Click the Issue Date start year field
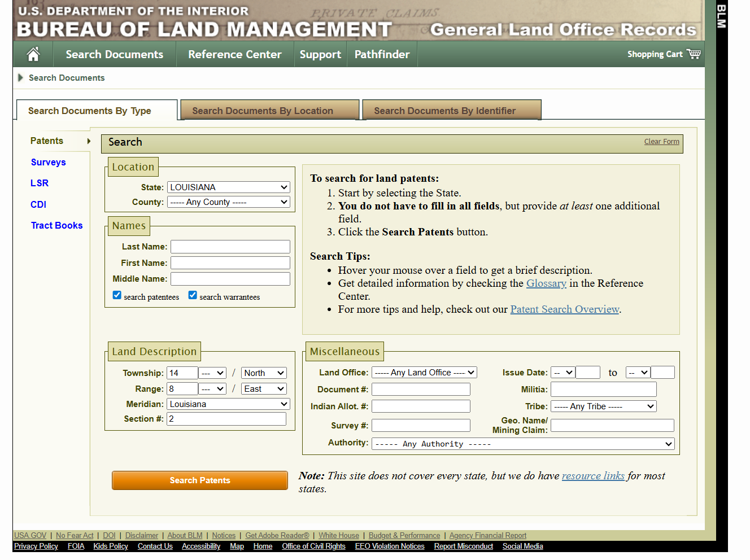Image resolution: width=750 pixels, height=560 pixels. click(588, 373)
